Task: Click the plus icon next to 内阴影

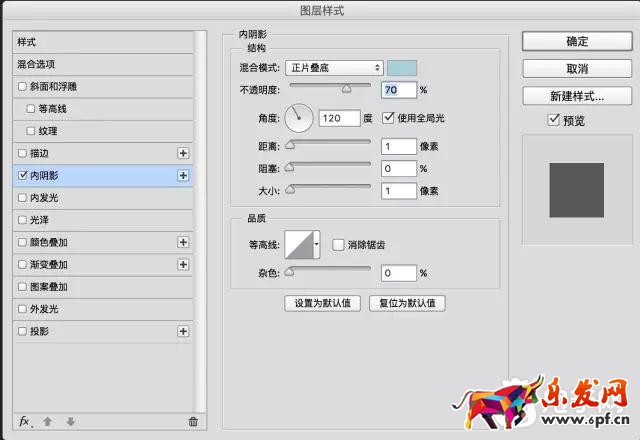Action: 183,175
